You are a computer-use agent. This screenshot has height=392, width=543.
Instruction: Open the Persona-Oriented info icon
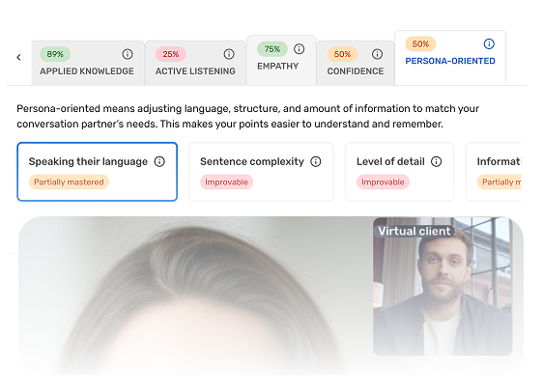pos(489,44)
